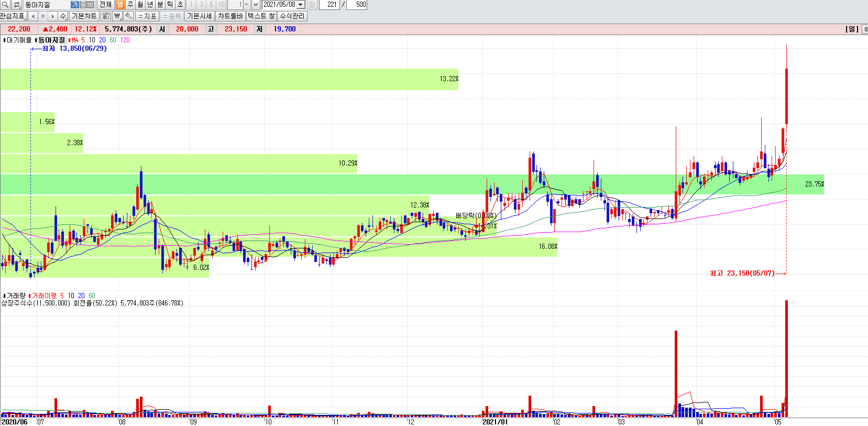This screenshot has width=868, height=426.
Task: Click the interval number input field
Action: [235, 5]
